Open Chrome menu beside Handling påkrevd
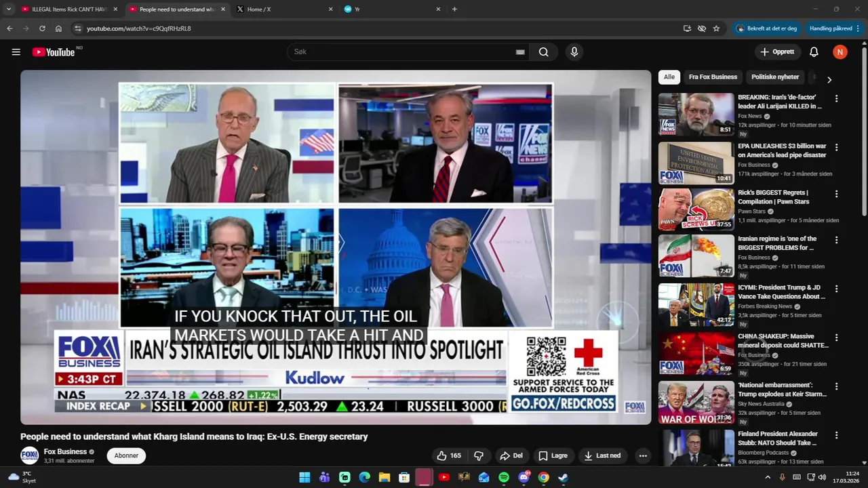868x488 pixels. tap(858, 28)
